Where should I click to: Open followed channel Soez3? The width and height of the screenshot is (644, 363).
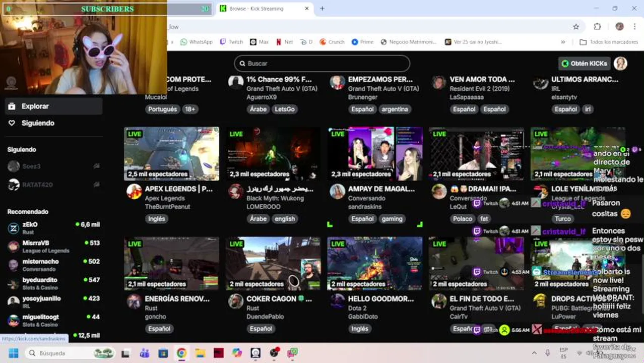(53, 166)
